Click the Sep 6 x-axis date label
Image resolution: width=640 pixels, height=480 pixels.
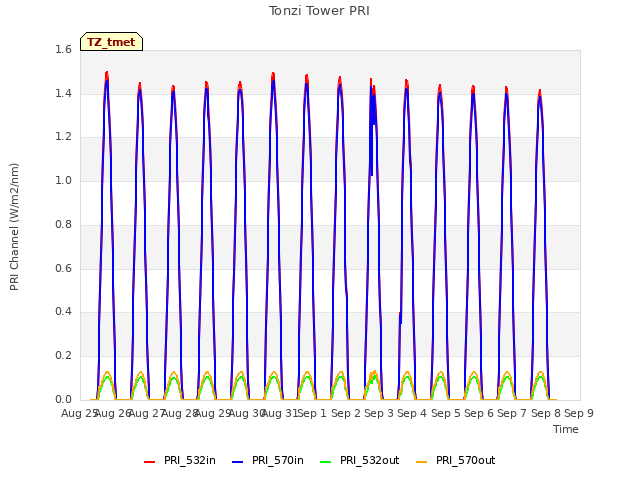click(x=479, y=413)
